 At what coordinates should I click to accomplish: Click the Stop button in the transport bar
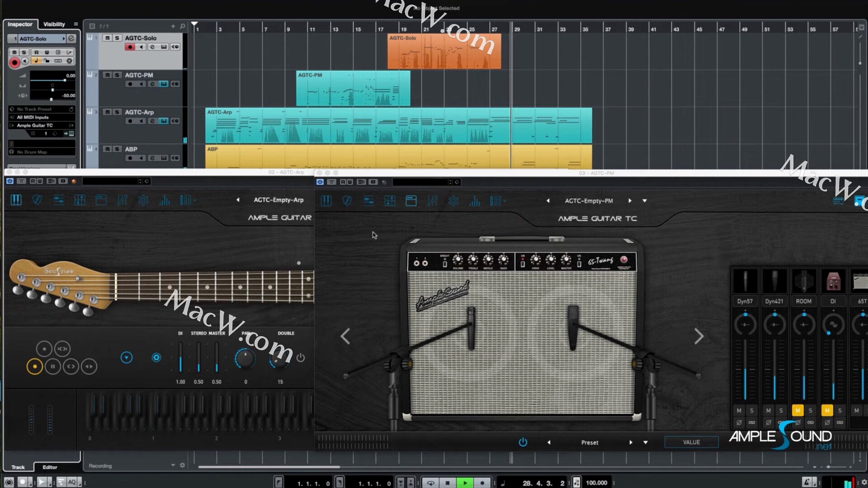(448, 483)
